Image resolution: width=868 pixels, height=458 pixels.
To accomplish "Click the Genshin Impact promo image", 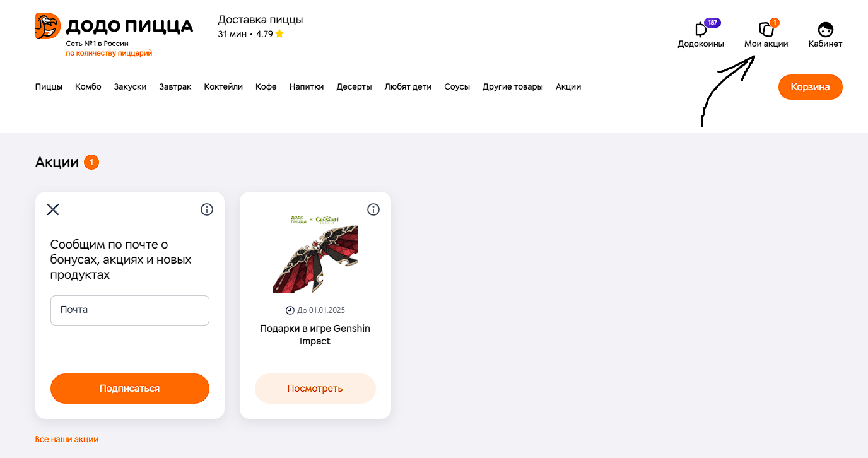I will tap(315, 254).
